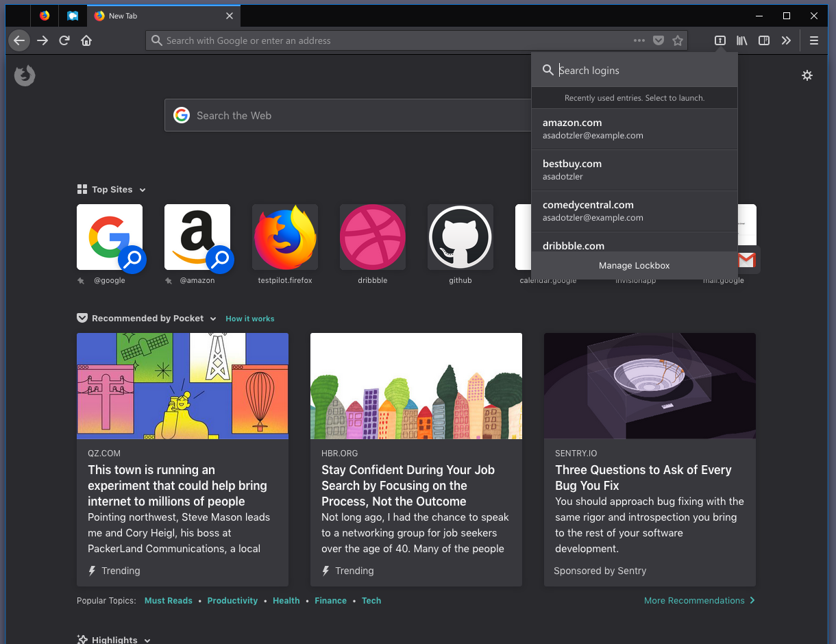Save the page to Pocket
This screenshot has width=836, height=644.
click(x=659, y=40)
